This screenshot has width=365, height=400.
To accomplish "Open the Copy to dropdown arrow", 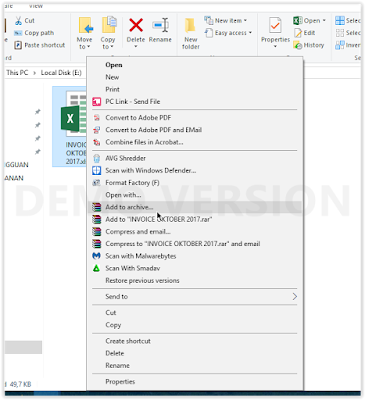I will tap(112, 47).
